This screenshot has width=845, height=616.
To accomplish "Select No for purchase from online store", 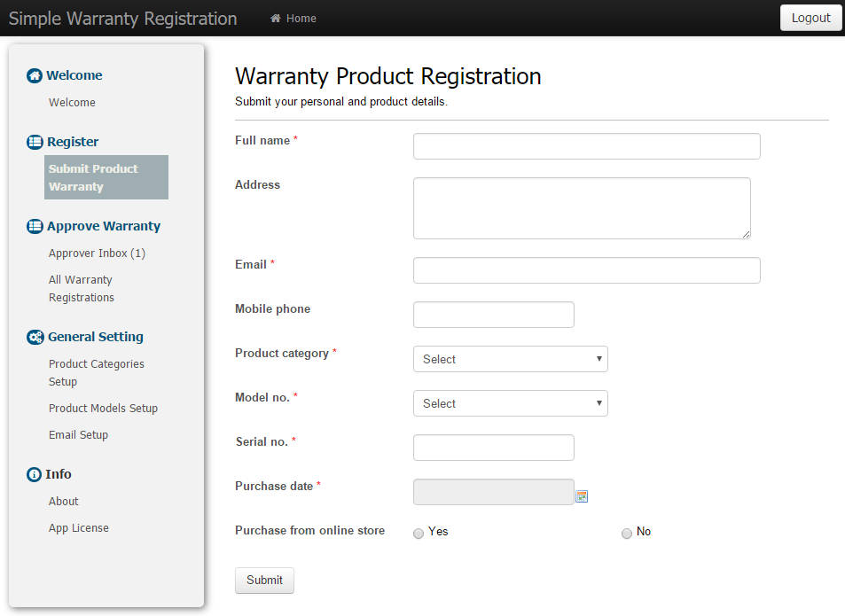I will click(x=626, y=533).
